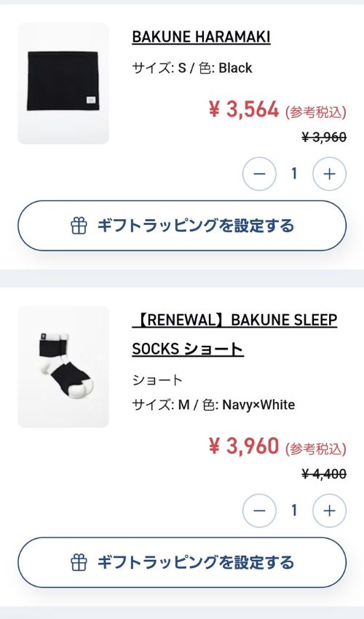
Task: Tap ギフトラッピングを設定する text for the HARAMAKI item
Action: (196, 226)
